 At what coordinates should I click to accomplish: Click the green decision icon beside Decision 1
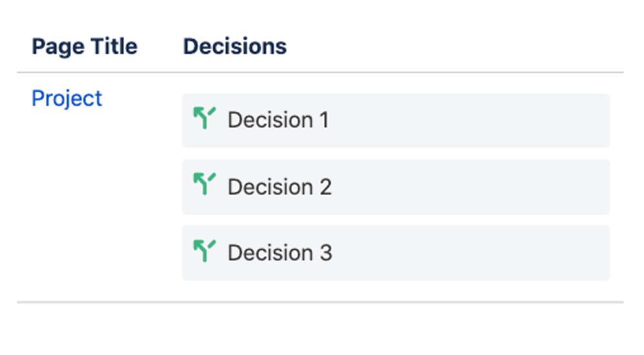[x=204, y=118]
